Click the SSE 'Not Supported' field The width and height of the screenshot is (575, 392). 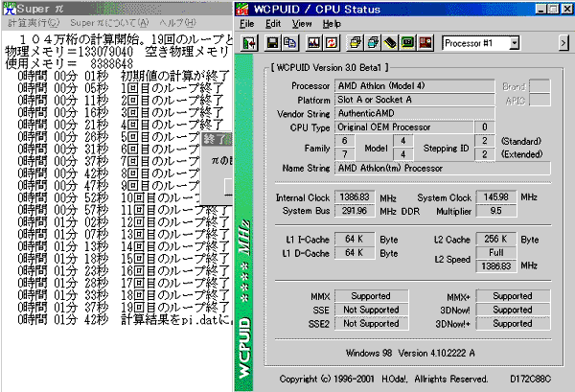372,310
